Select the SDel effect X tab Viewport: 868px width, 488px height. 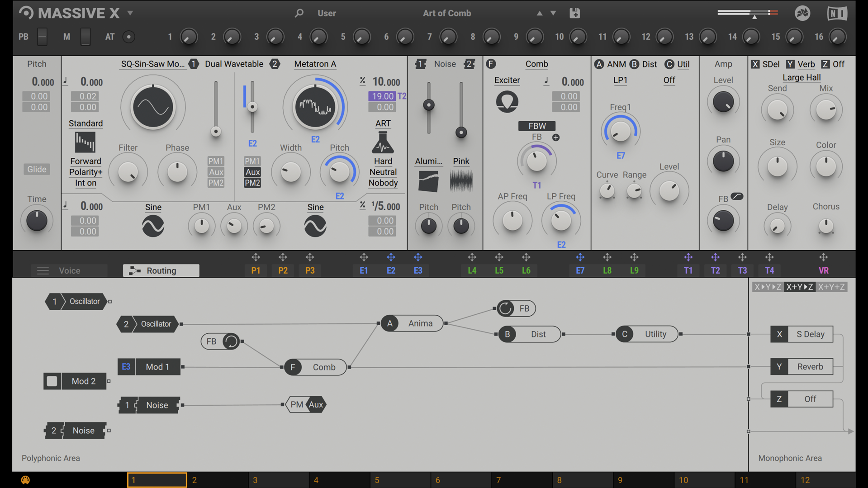pos(765,64)
